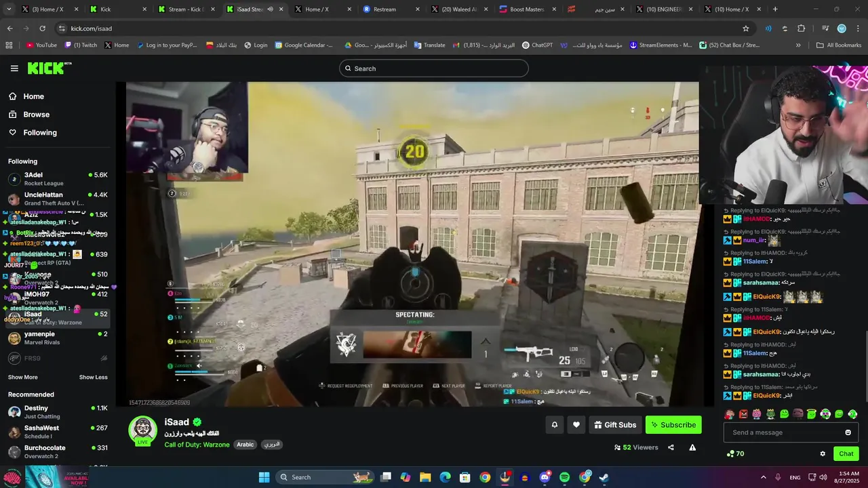The image size is (868, 488).
Task: Click the green KICK logo
Action: 50,68
